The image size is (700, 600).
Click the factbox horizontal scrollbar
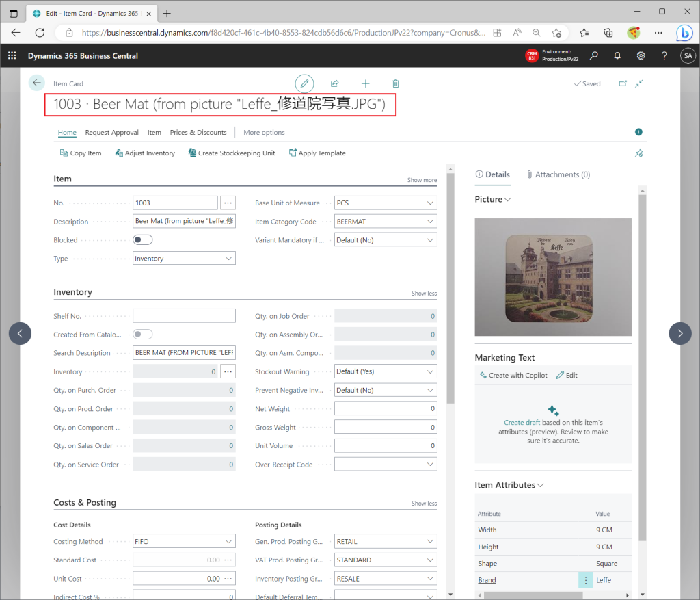coord(533,595)
